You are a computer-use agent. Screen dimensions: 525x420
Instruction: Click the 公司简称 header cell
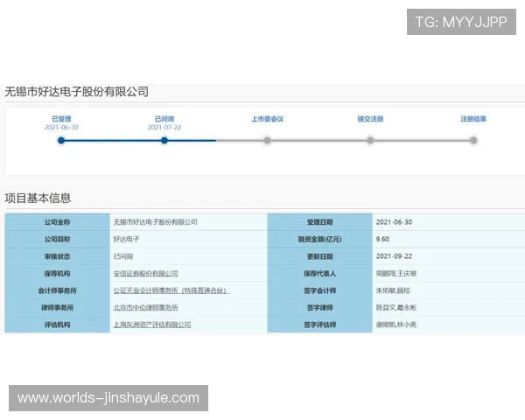(57, 239)
